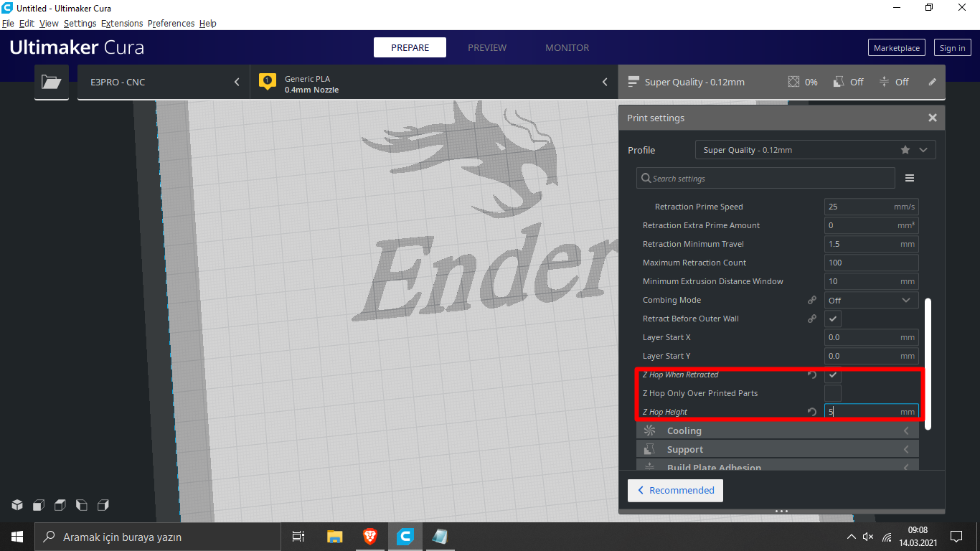Expand the Cooling section
This screenshot has height=551, width=980.
tap(778, 430)
